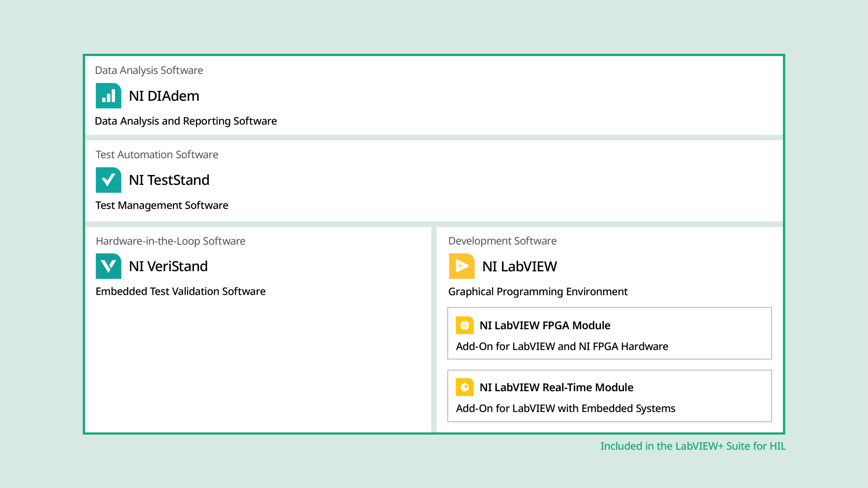Click Add-On for LabVIEW with Embedded Systems
This screenshot has height=488, width=868.
pos(566,408)
